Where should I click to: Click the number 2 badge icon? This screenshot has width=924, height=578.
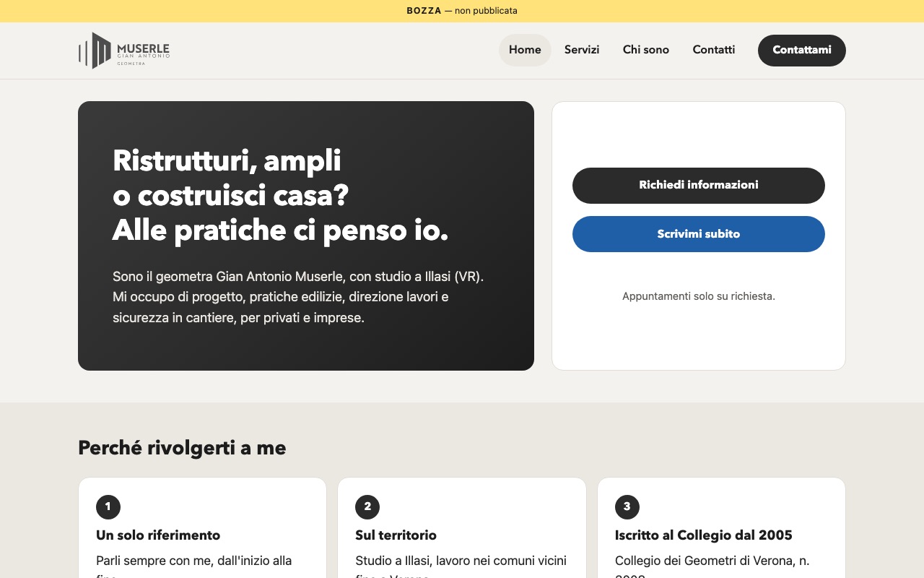pos(367,507)
